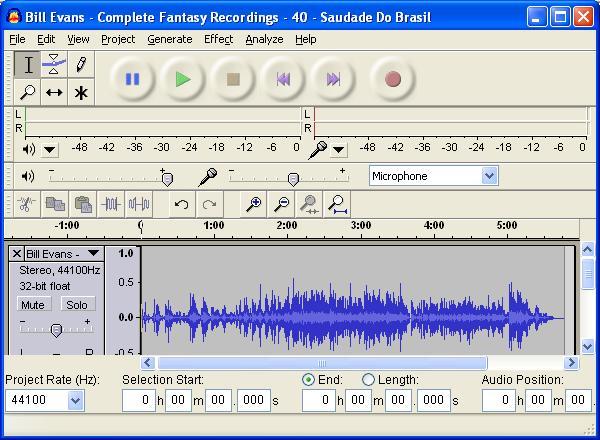Click the output volume slider handle
The height and width of the screenshot is (440, 600).
click(168, 179)
